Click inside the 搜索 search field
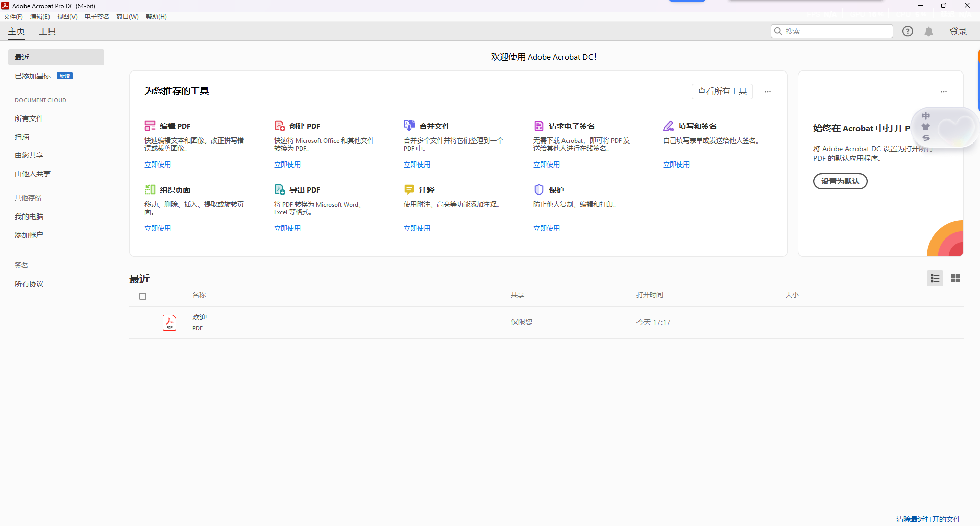This screenshot has height=526, width=980. coord(832,31)
